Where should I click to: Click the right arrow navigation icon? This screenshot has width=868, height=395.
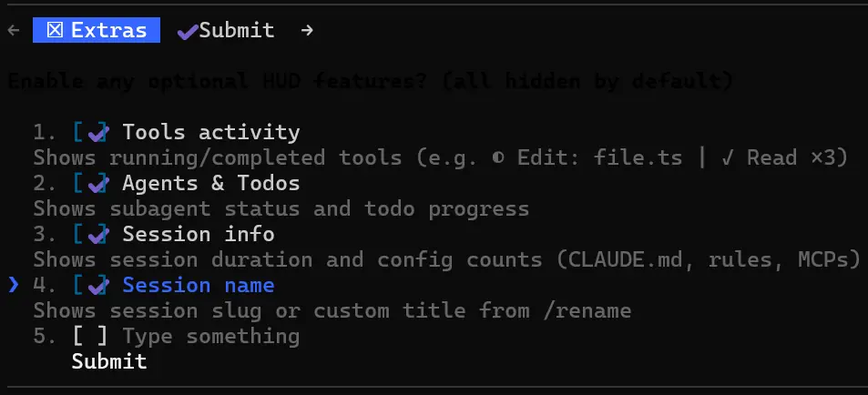(307, 30)
